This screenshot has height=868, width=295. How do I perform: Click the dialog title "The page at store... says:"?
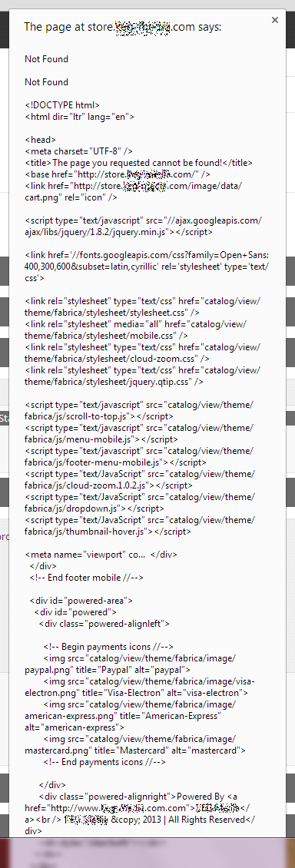click(122, 27)
